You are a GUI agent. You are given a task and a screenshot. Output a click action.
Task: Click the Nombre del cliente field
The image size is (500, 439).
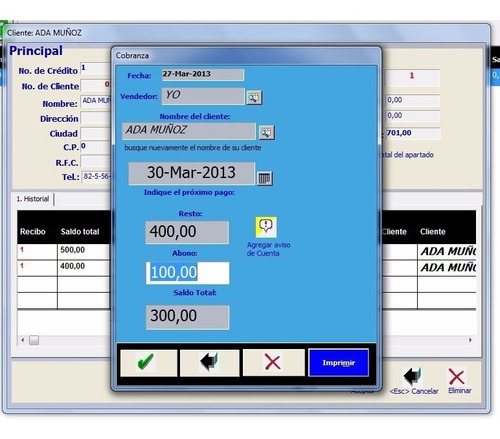click(x=189, y=131)
